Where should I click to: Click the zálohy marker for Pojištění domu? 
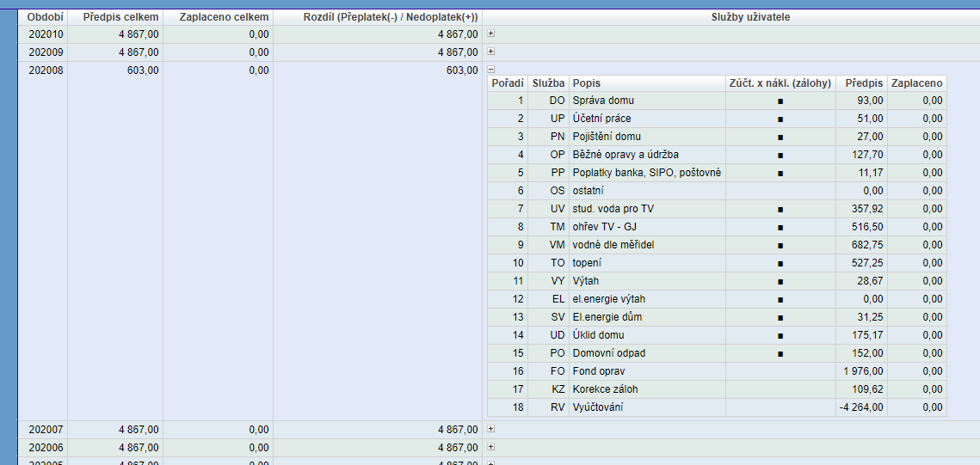780,138
